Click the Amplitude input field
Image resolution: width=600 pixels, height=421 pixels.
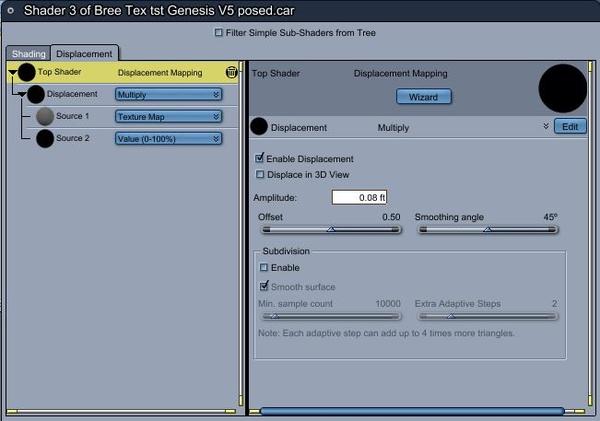click(x=359, y=197)
